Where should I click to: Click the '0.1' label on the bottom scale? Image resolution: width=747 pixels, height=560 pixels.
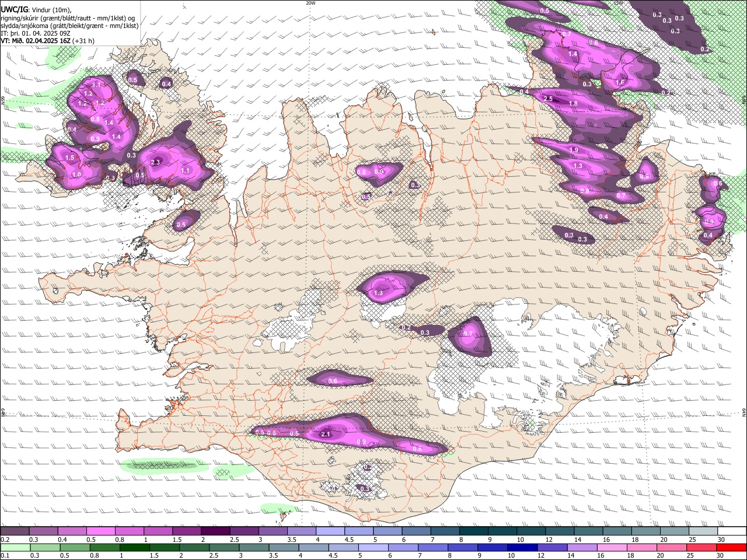tap(5, 556)
